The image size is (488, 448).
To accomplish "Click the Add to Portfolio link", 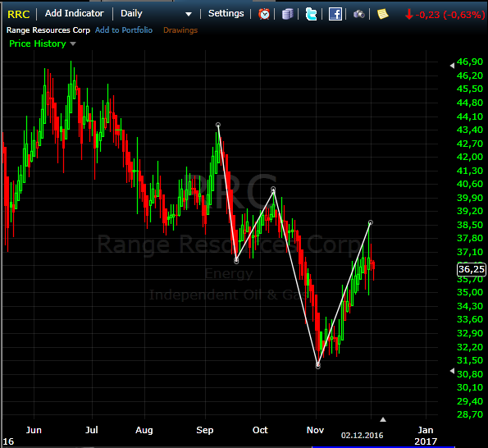I will (124, 30).
